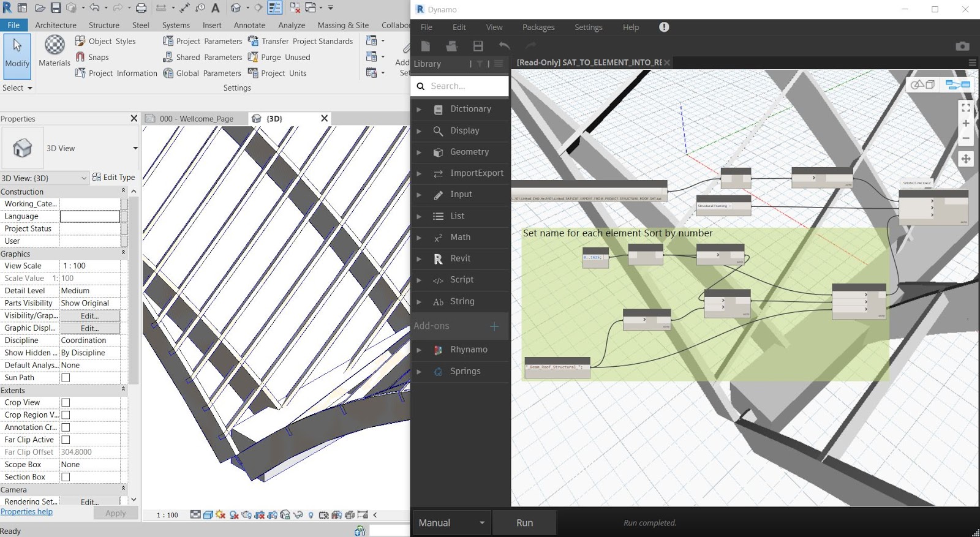Viewport: 980px width, 537px height.
Task: Click Dynamo Save toolbar icon
Action: click(x=478, y=46)
